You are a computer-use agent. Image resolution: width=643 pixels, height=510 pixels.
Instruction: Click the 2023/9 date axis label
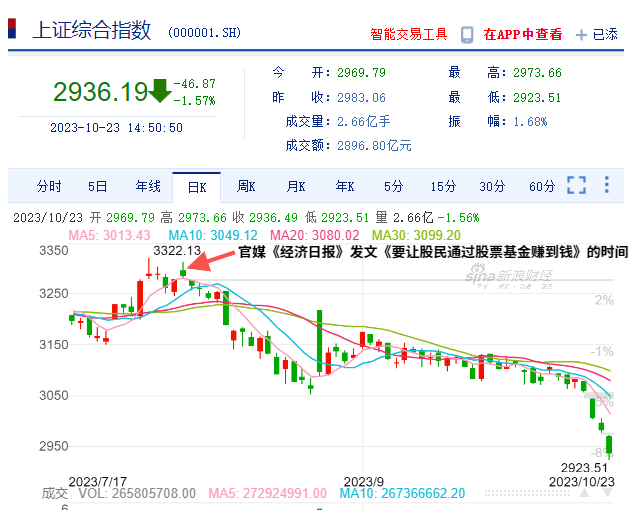(363, 481)
